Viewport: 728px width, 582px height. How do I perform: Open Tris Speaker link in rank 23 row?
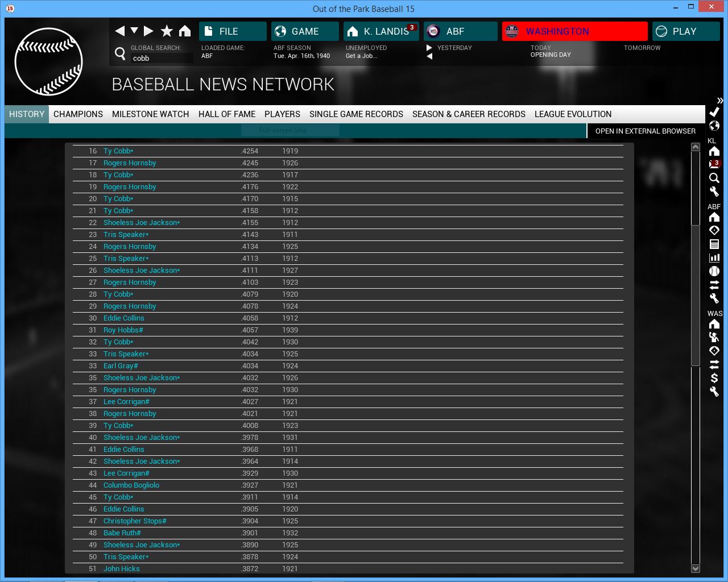pos(126,234)
